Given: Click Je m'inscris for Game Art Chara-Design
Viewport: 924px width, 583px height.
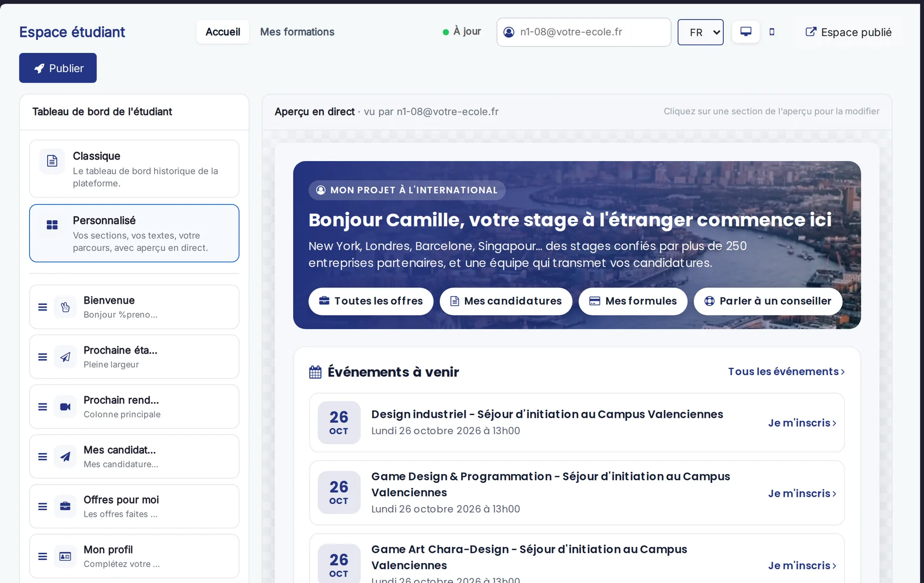Looking at the screenshot, I should coord(802,565).
